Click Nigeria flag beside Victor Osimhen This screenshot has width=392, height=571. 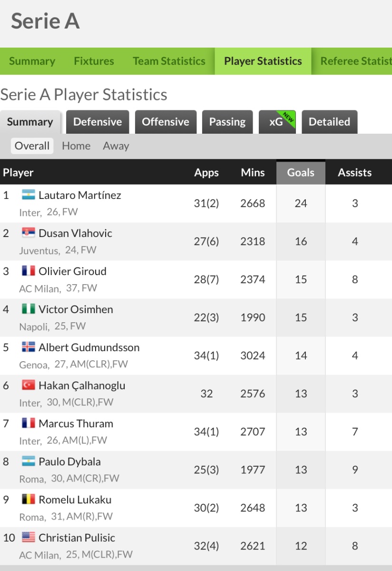coord(29,309)
